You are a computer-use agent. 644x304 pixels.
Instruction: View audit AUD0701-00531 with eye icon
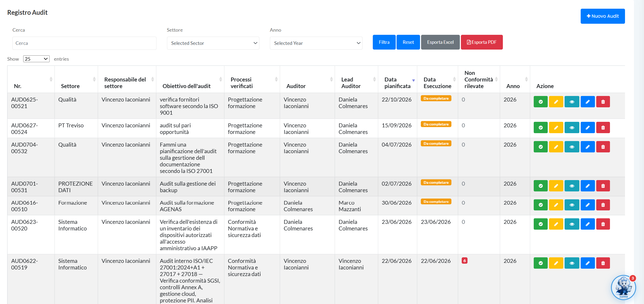572,186
